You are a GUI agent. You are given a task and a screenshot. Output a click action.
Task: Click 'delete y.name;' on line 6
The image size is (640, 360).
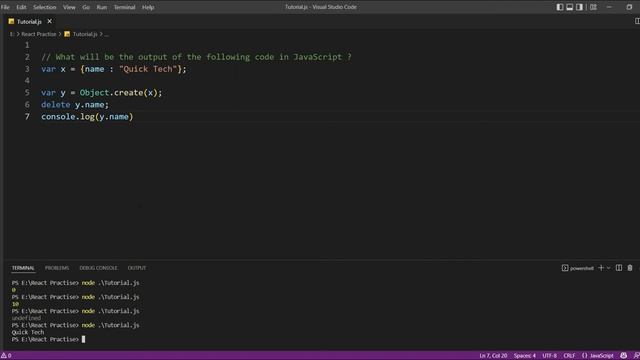pyautogui.click(x=75, y=105)
